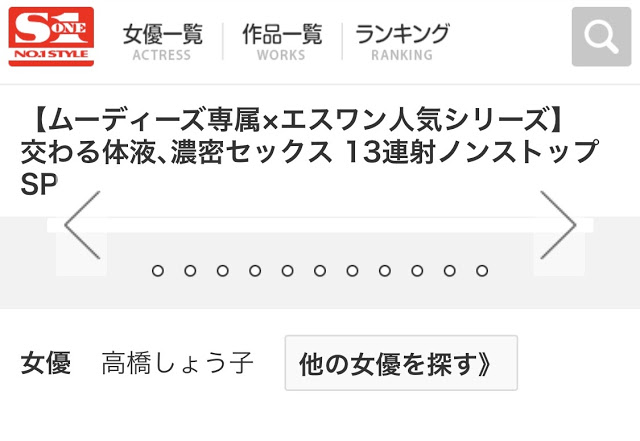The width and height of the screenshot is (640, 441).
Task: Click the 他の女優を探す button
Action: click(x=401, y=363)
